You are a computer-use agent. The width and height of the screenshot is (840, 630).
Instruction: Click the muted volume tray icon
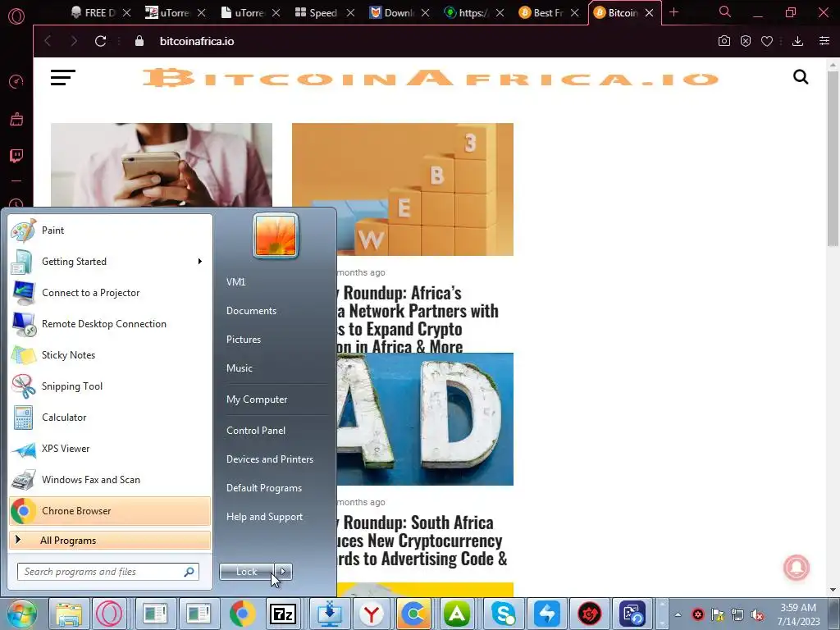(757, 614)
